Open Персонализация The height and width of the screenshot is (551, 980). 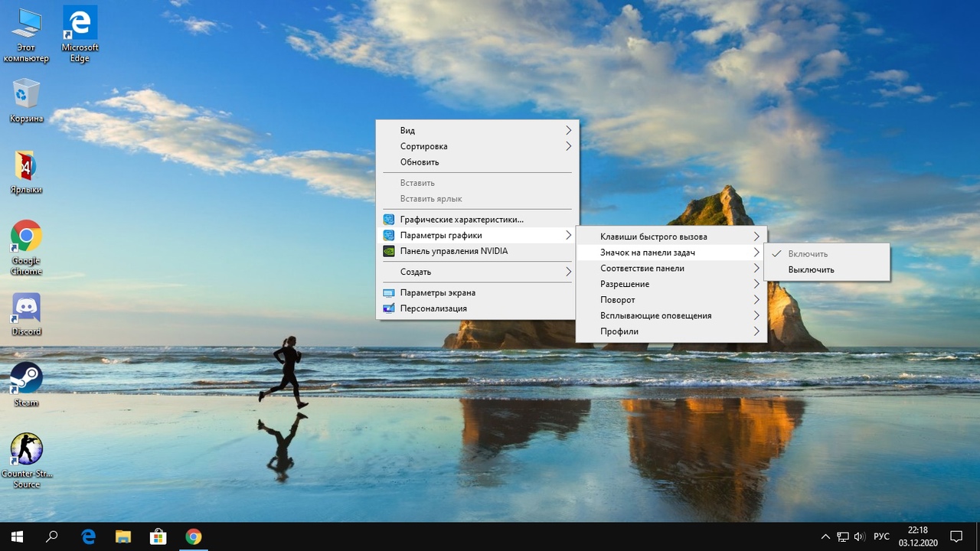click(x=478, y=308)
